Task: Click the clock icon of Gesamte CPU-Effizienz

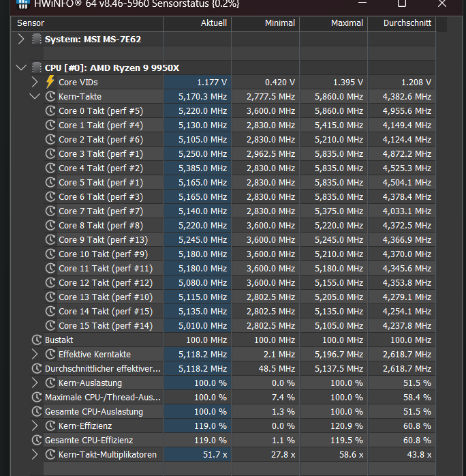Action: [x=36, y=440]
